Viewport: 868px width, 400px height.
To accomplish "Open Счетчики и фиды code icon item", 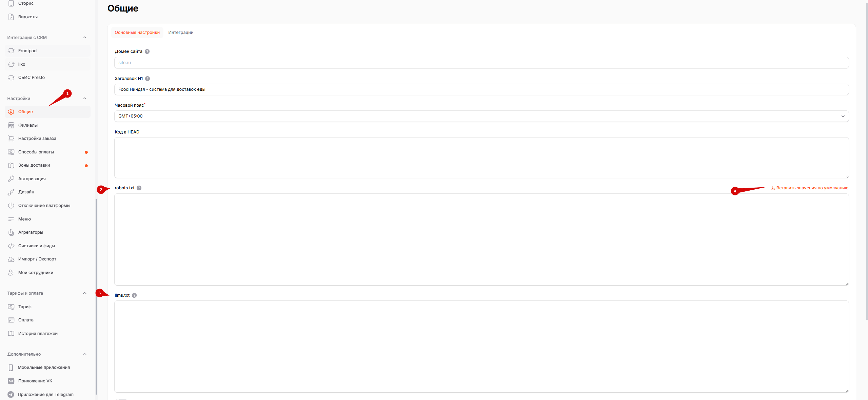I will pyautogui.click(x=11, y=246).
